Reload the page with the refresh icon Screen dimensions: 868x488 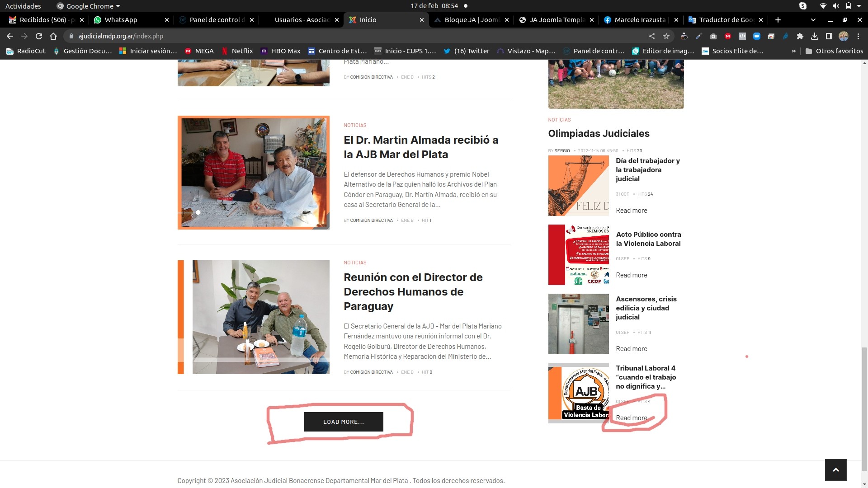[39, 36]
